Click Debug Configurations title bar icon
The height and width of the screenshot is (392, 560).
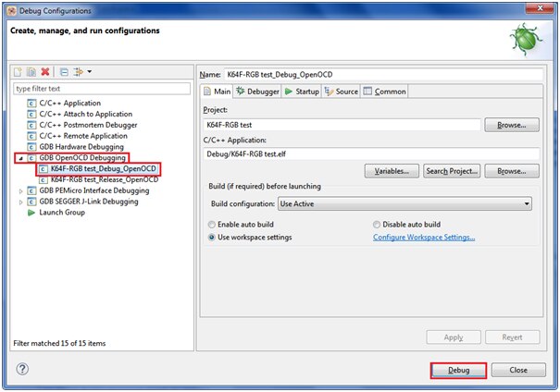(11, 11)
